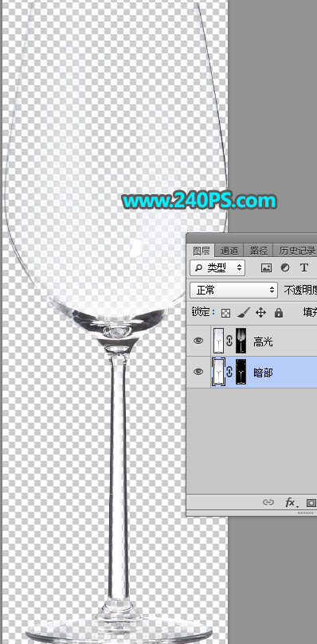The width and height of the screenshot is (317, 644).
Task: Open the 类型 filter dropdown
Action: point(217,267)
